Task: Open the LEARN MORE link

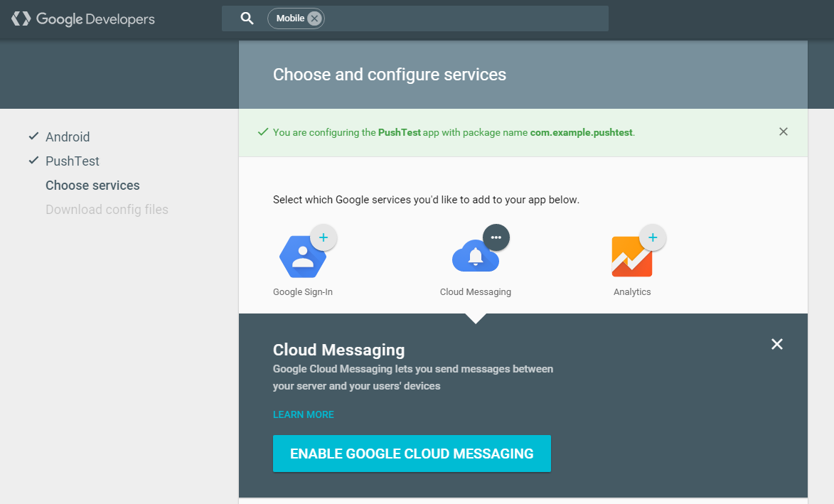Action: (x=303, y=414)
